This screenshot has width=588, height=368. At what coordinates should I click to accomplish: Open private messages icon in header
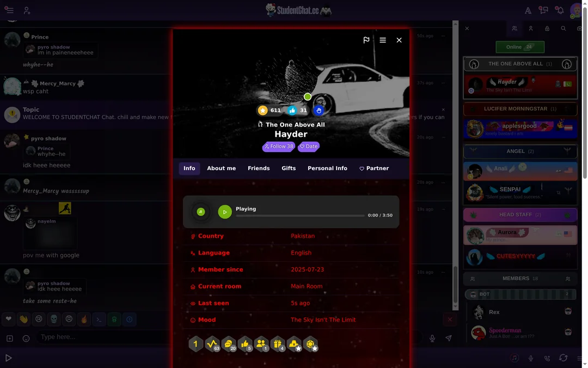[543, 10]
